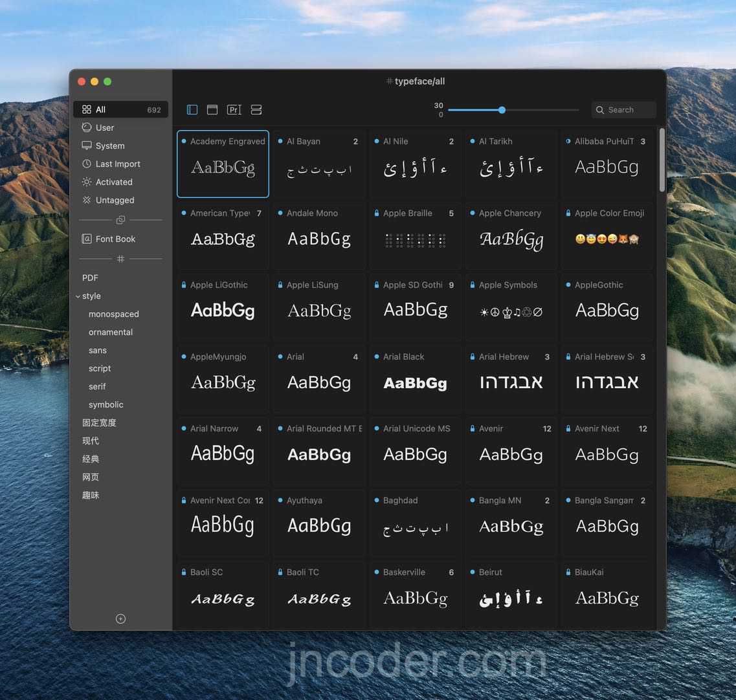Switch to the window panel view icon

tap(212, 110)
